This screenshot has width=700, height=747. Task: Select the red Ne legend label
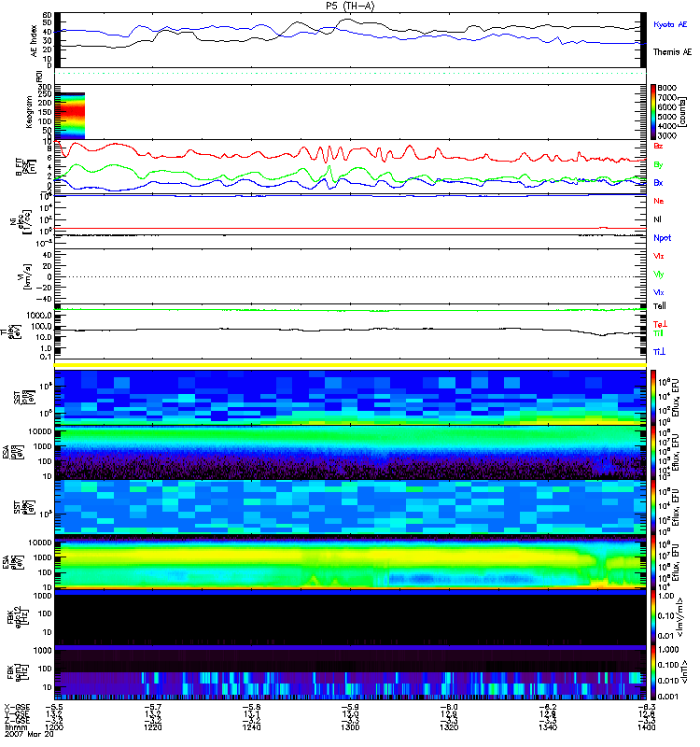pyautogui.click(x=659, y=201)
